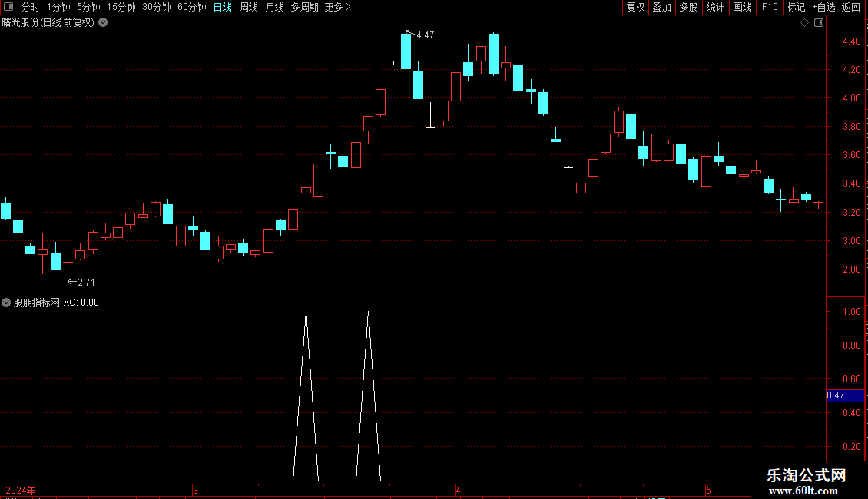The height and width of the screenshot is (499, 868).
Task: Toggle the left panel icon in the period bar
Action: (x=8, y=7)
